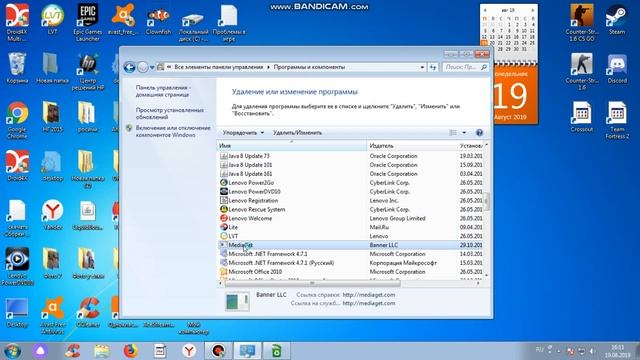Open the recent pages dropdown arrow
Screen dimensions: 640x360
pyautogui.click(x=152, y=67)
